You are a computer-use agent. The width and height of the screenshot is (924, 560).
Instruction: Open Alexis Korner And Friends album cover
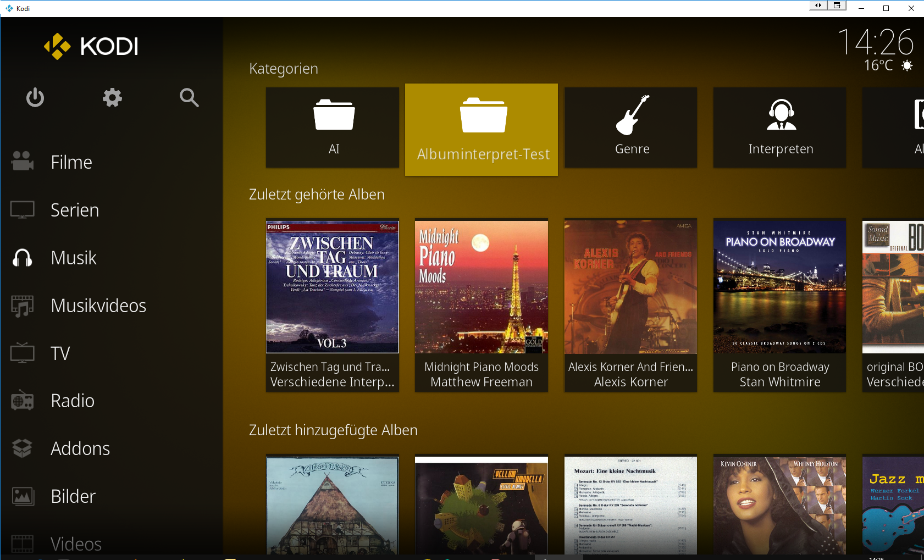coord(630,287)
